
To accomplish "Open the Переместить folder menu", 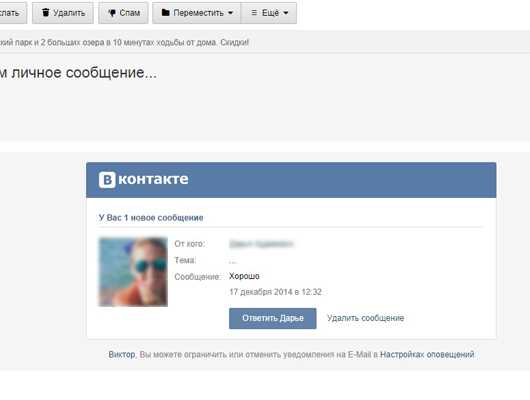I will pos(197,13).
